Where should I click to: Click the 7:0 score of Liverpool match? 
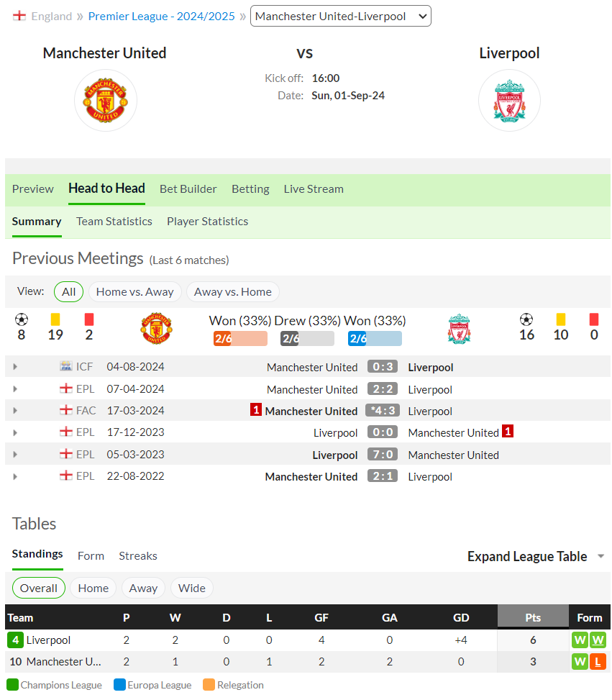point(383,455)
